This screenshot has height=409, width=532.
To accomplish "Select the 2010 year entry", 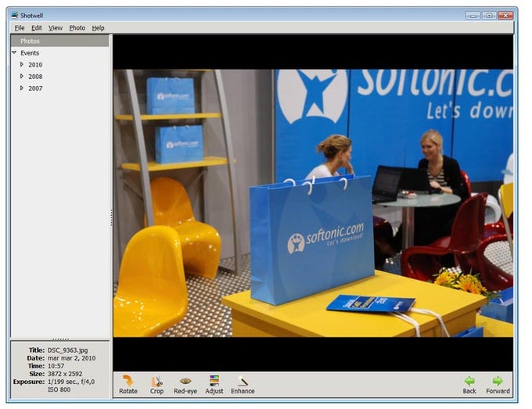I will 35,65.
